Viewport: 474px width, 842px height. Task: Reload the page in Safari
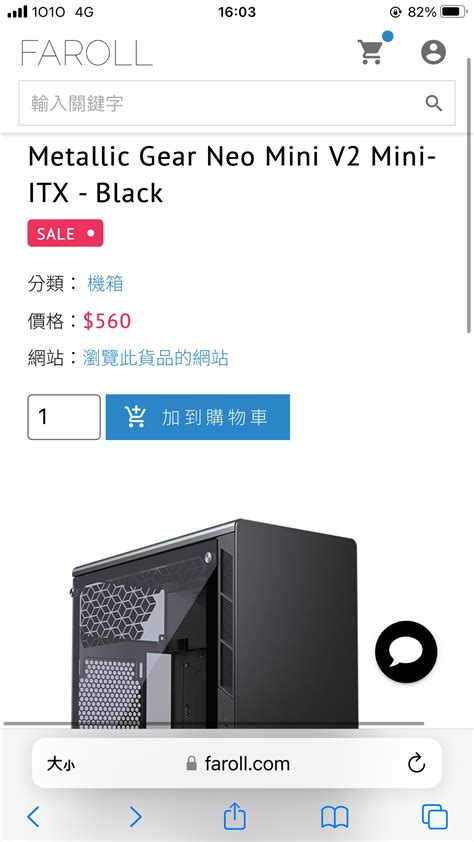point(416,763)
